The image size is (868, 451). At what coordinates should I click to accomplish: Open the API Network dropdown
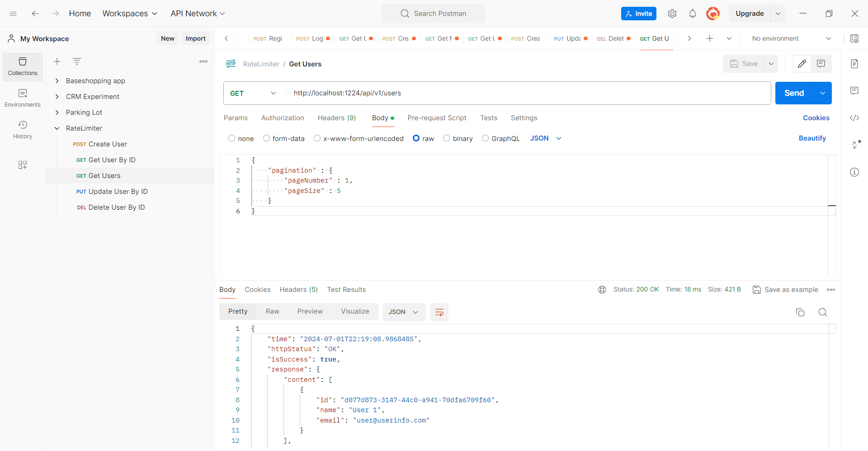pos(198,14)
